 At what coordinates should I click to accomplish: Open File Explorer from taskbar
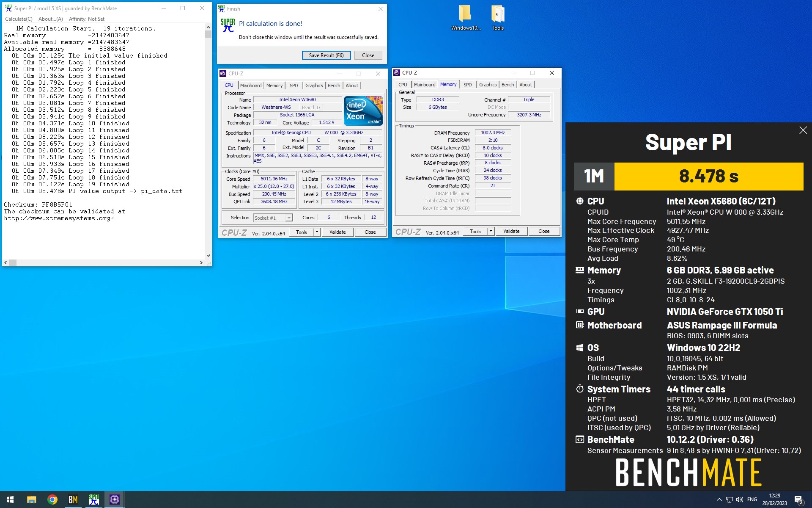[32, 500]
